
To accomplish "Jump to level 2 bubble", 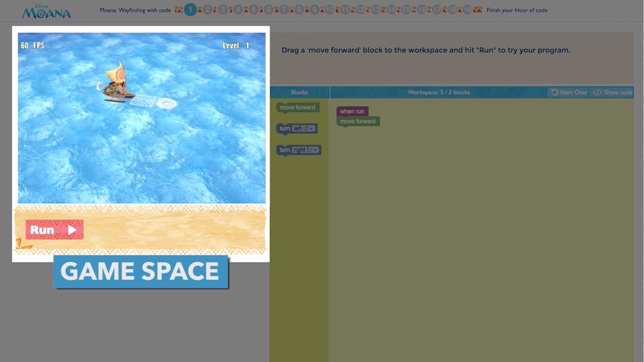I will click(207, 10).
